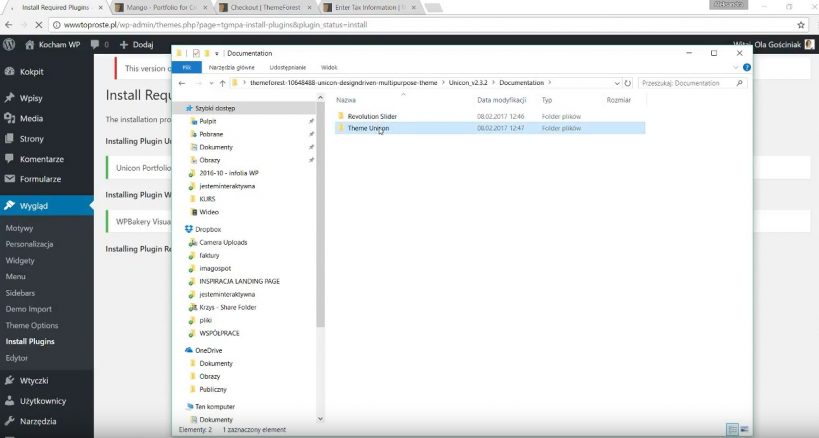Open Media in WordPress sidebar
819x438 pixels.
[x=31, y=119]
